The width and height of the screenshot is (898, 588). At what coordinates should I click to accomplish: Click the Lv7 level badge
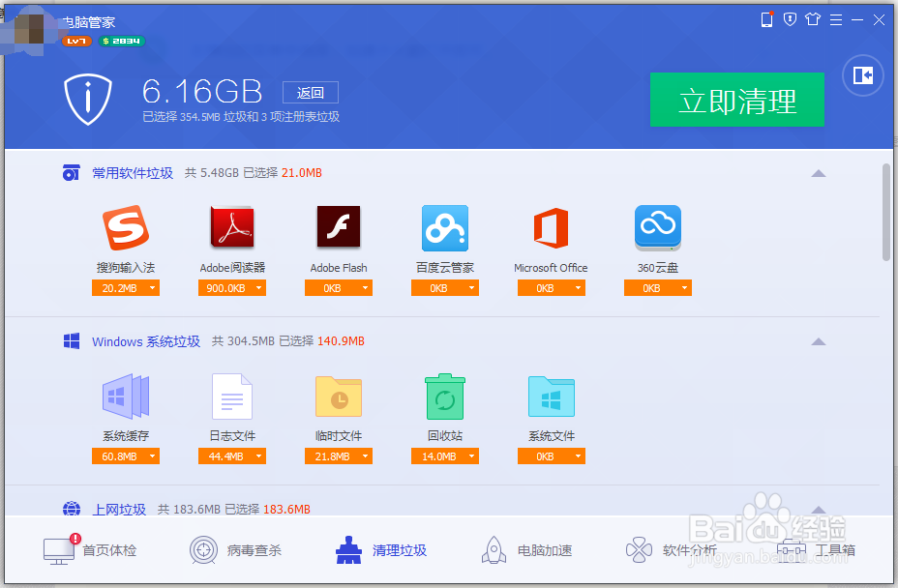[x=76, y=42]
